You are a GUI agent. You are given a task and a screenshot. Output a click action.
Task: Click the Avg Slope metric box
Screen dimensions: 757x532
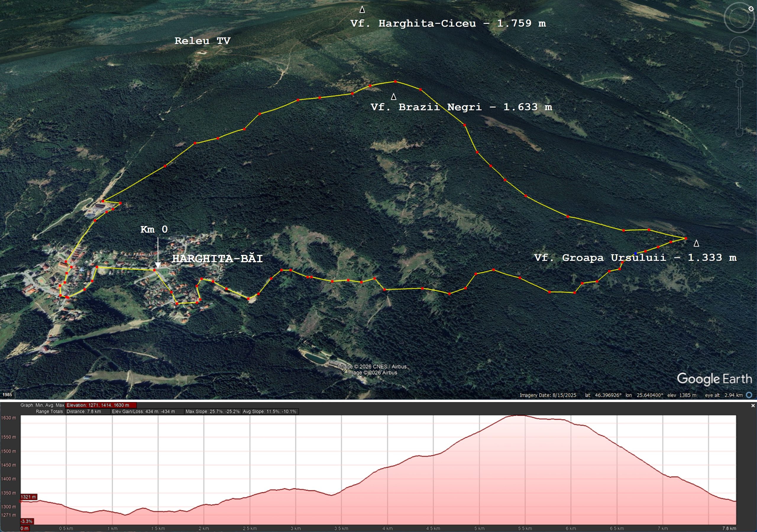[269, 411]
